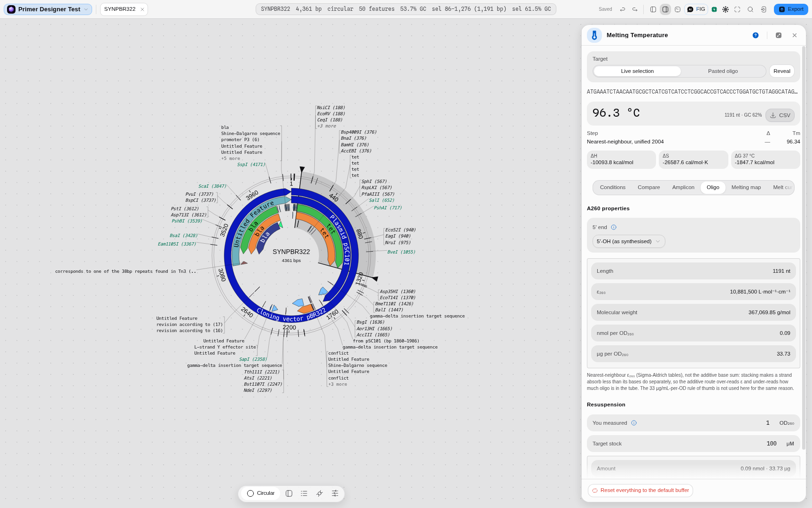Switch to the Melting map tab
This screenshot has height=508, width=812.
click(746, 187)
